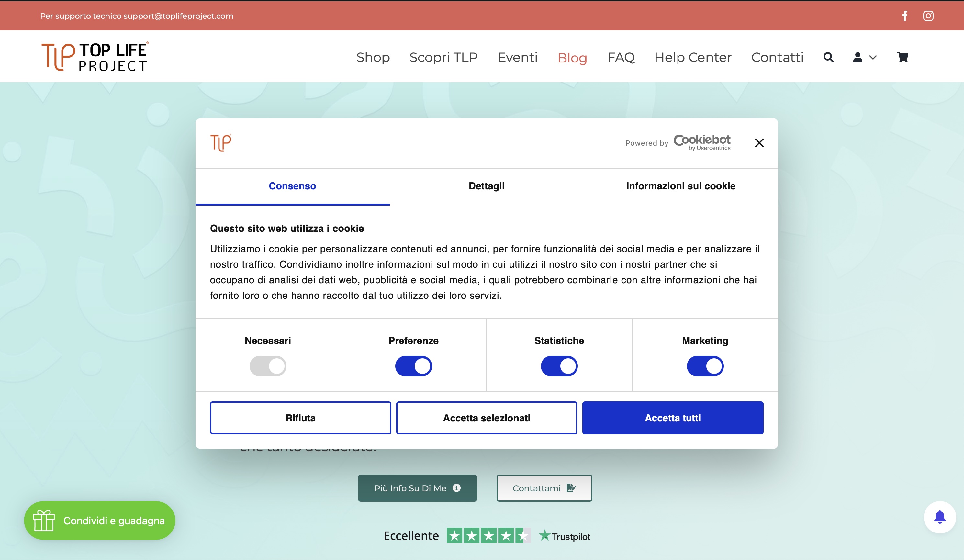This screenshot has height=560, width=964.
Task: Click the Rifiuta button
Action: (300, 418)
